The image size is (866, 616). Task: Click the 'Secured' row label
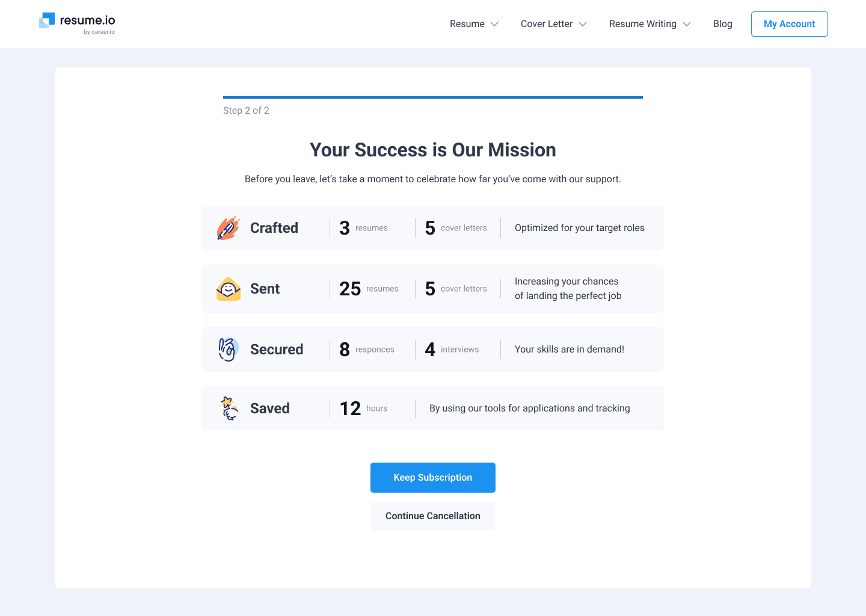[277, 350]
